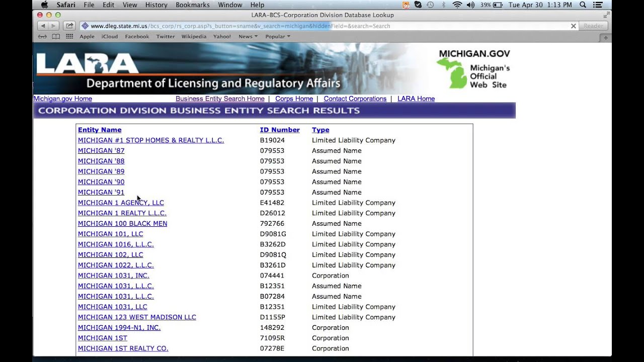This screenshot has height=362, width=644.
Task: Open the Notification Center list icon
Action: [x=598, y=5]
